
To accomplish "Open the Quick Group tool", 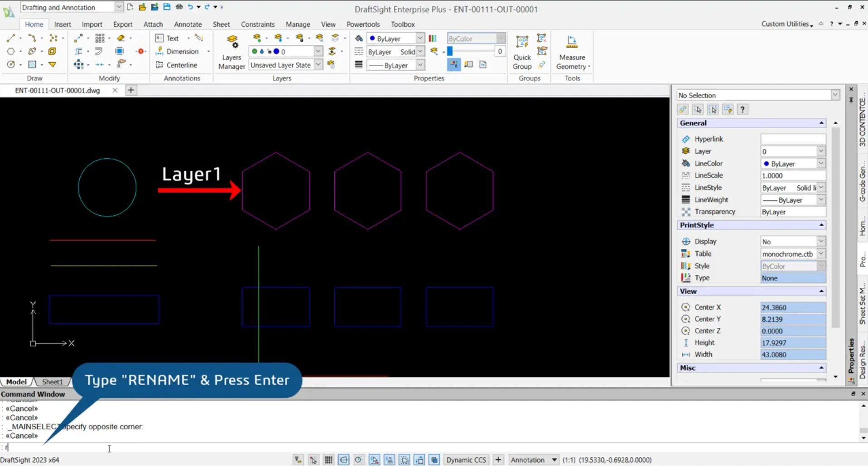I will click(522, 53).
